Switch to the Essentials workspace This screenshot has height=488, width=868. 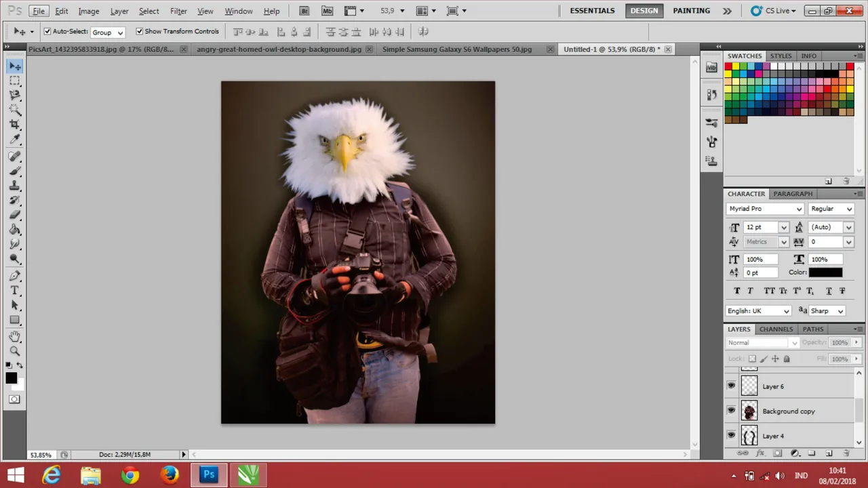[x=594, y=11]
